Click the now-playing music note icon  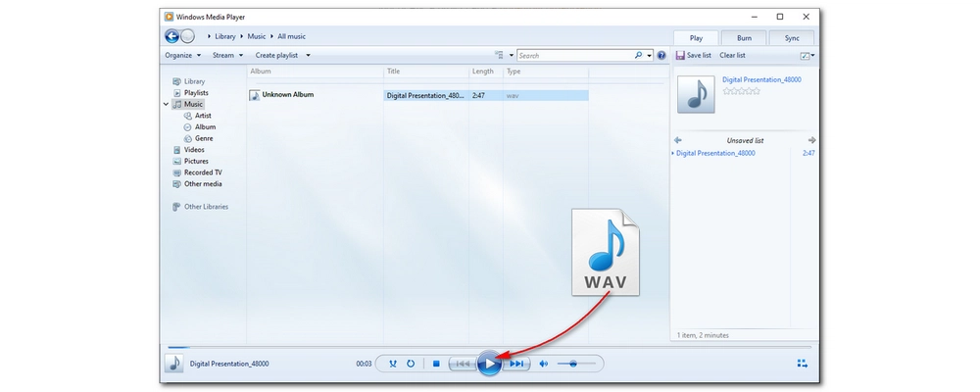173,364
